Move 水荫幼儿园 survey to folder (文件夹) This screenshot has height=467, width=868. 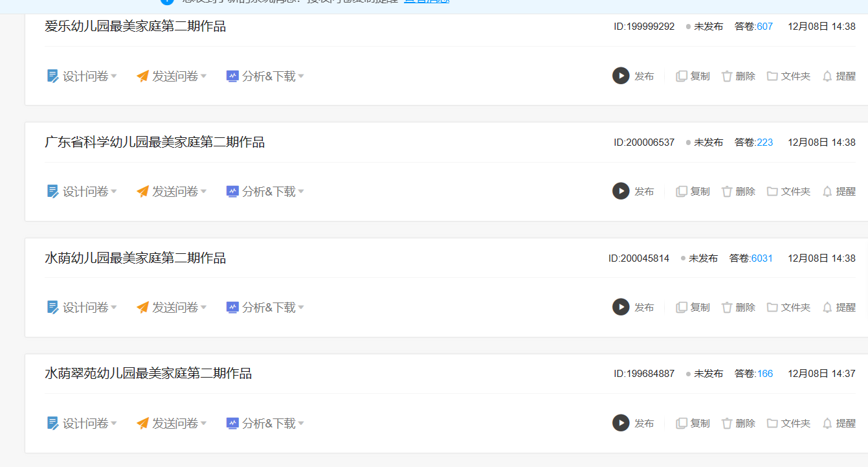click(x=788, y=308)
